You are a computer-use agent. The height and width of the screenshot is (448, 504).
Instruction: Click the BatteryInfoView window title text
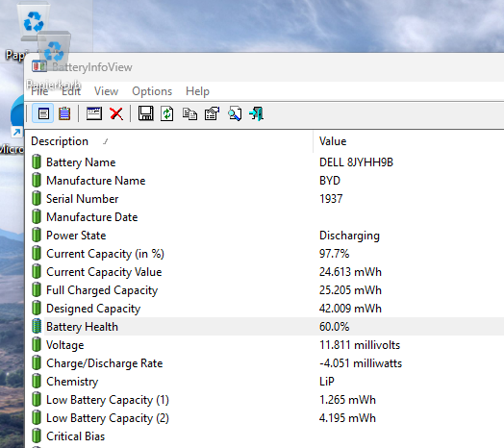click(92, 67)
